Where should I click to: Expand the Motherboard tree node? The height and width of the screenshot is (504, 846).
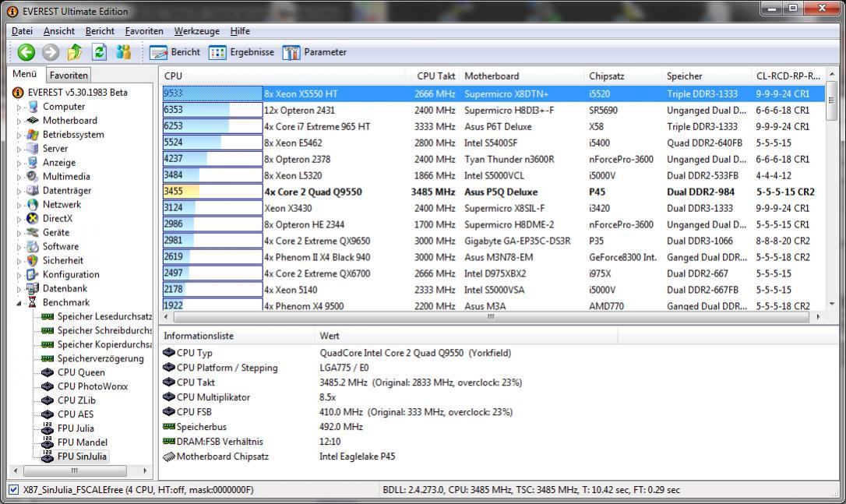[x=19, y=121]
